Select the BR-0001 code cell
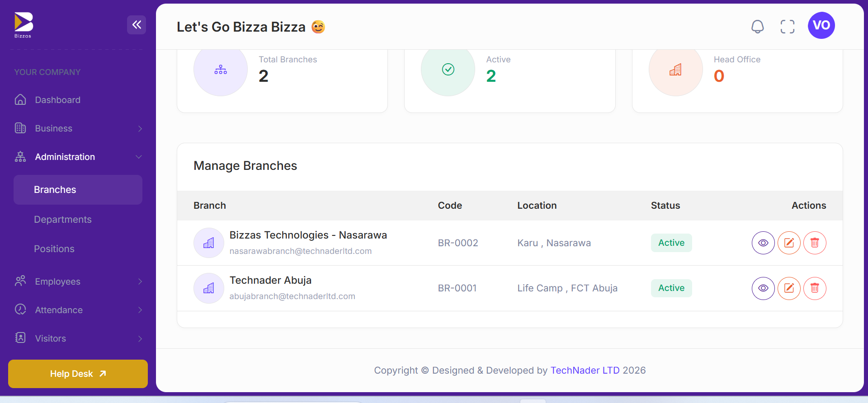 click(x=458, y=288)
